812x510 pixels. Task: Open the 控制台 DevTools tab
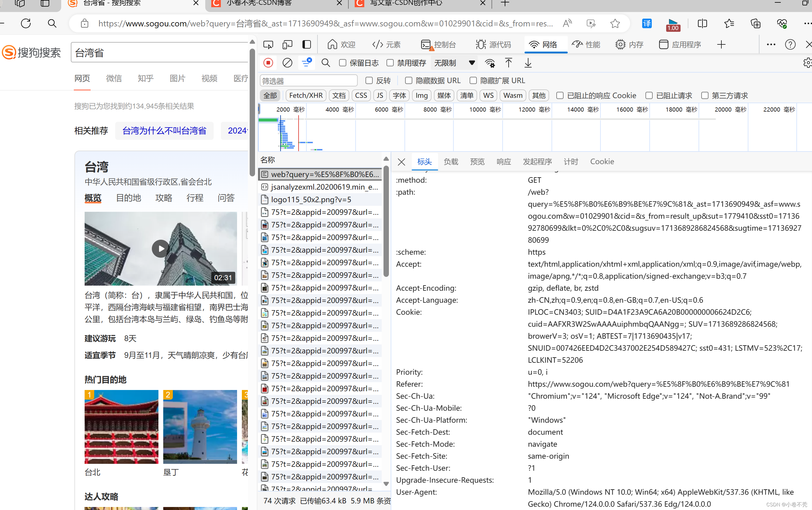pos(439,44)
